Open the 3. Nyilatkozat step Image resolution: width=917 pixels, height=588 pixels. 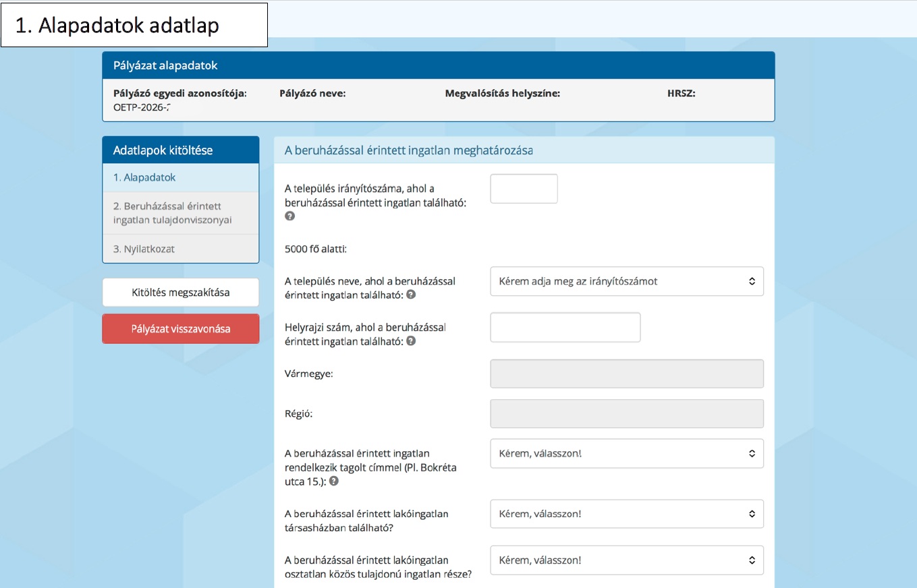click(x=180, y=249)
